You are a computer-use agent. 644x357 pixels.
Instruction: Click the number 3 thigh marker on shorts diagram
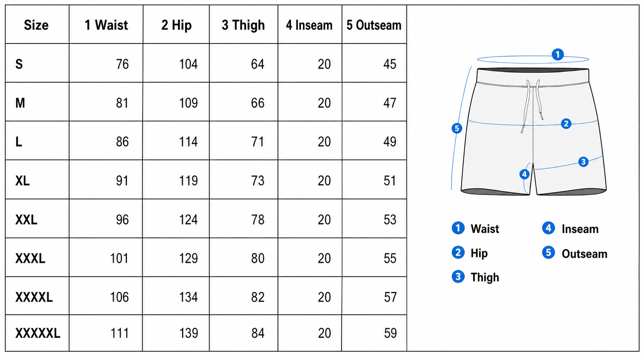click(x=583, y=162)
